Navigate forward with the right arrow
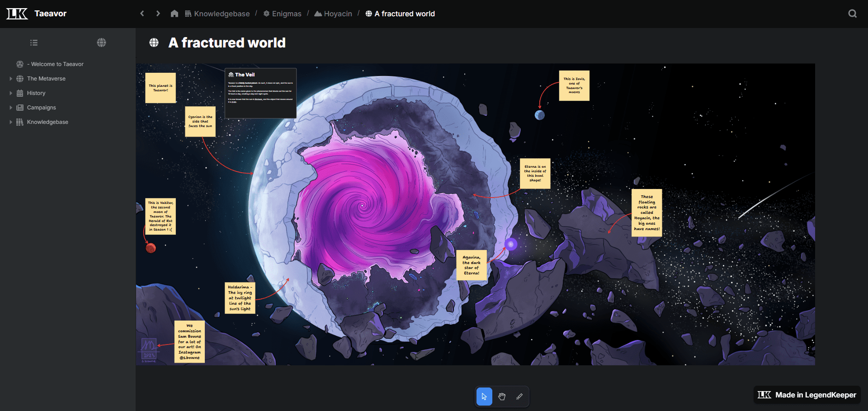The width and height of the screenshot is (868, 411). coord(158,14)
